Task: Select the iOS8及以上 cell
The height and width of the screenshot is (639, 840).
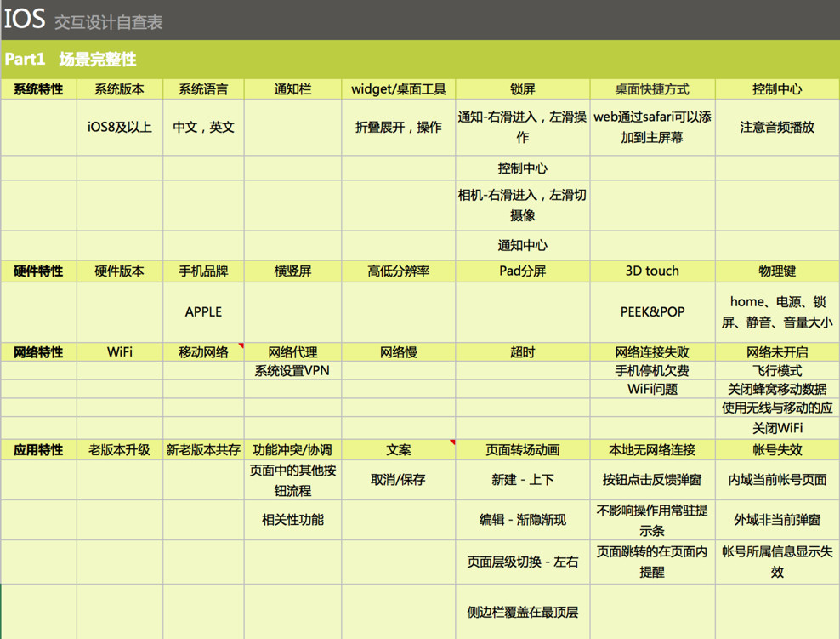Action: coord(120,127)
